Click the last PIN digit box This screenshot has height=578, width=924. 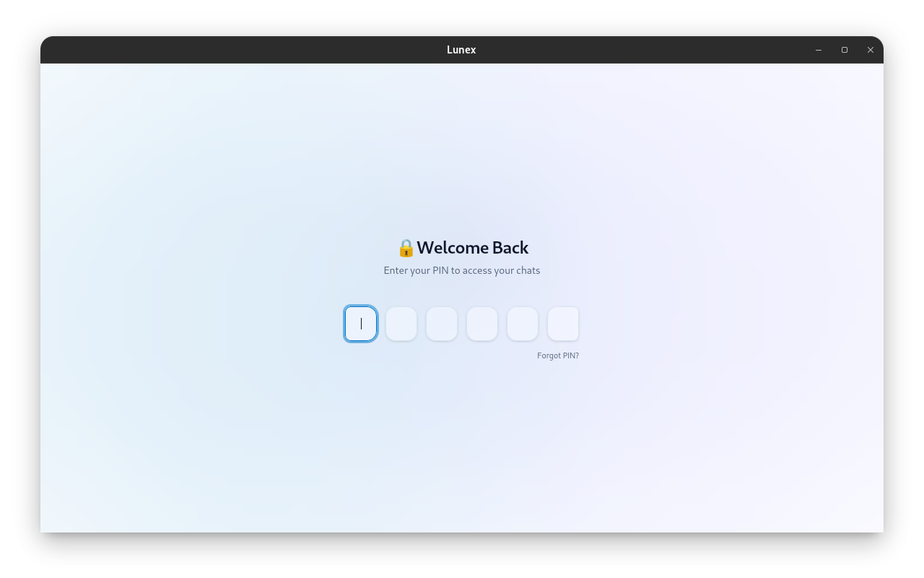[563, 324]
